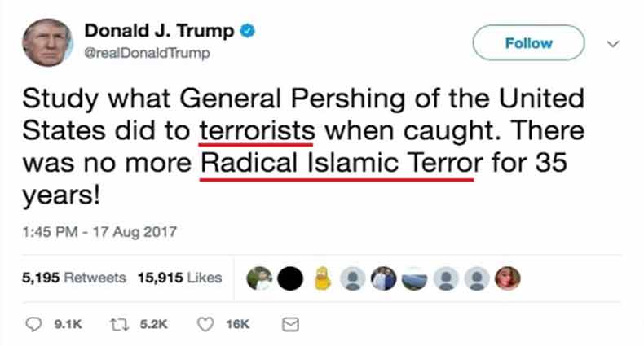View the 5,195 Retweets list

point(74,278)
